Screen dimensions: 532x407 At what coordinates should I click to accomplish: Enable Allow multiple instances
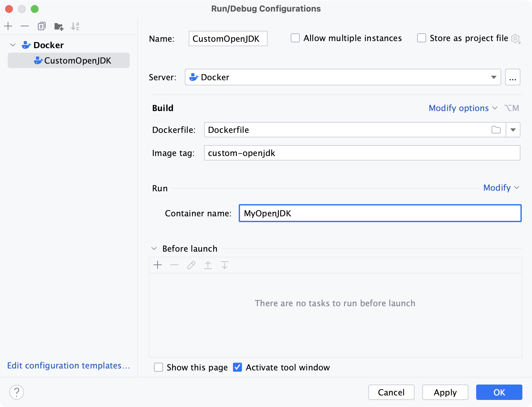(x=295, y=38)
